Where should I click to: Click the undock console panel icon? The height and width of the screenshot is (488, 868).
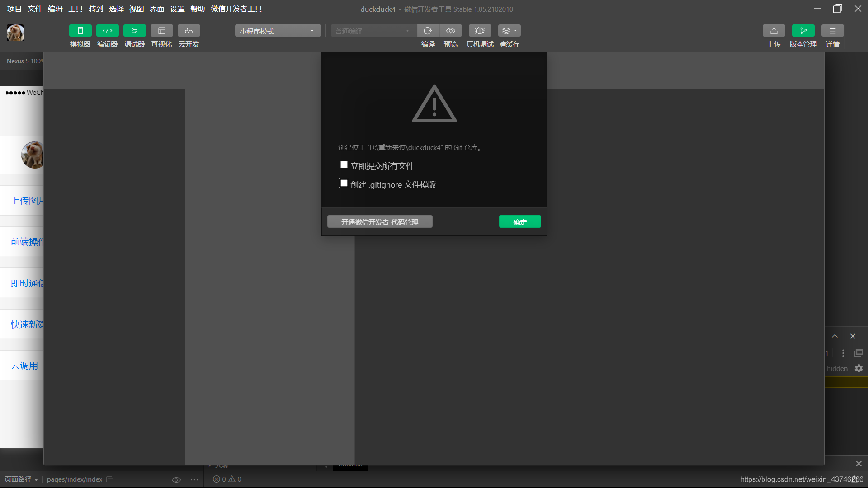click(858, 353)
